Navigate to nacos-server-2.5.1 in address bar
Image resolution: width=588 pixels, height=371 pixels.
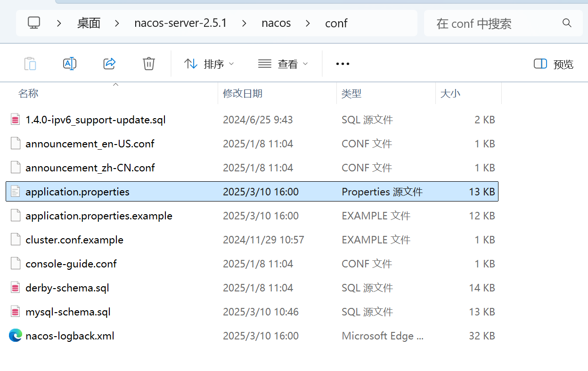click(x=180, y=23)
